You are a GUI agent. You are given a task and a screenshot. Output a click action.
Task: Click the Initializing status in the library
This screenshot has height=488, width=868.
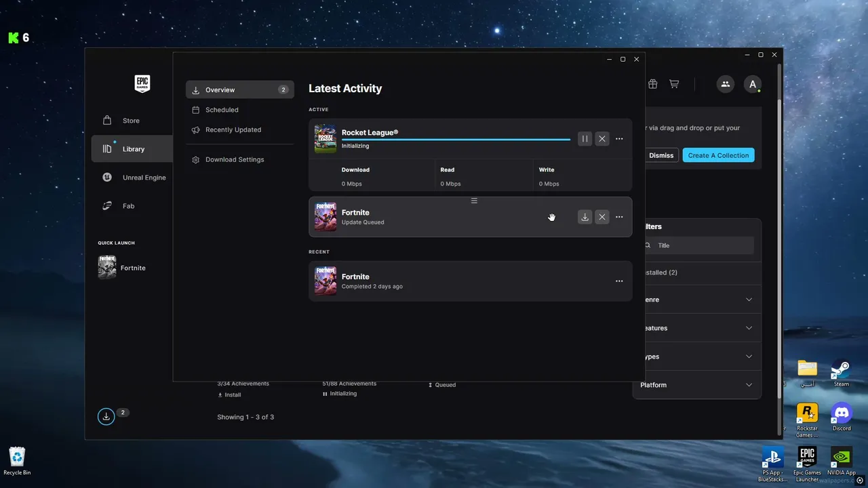[340, 393]
